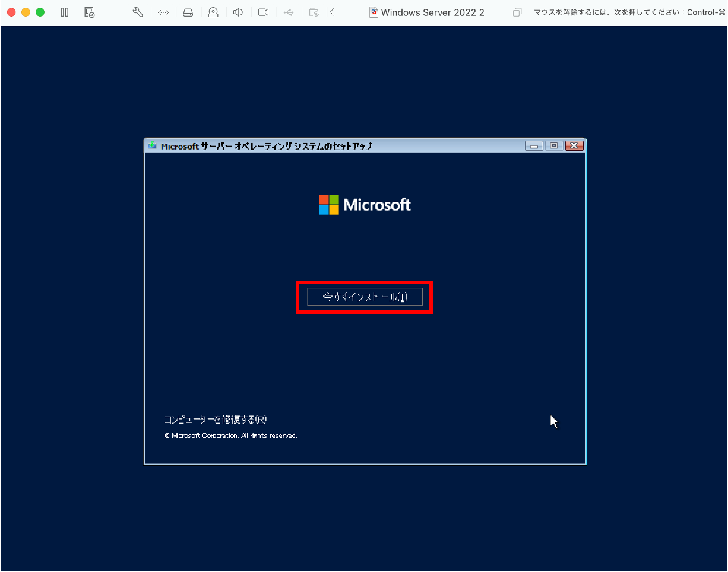
Task: Click the window view icon near mouse hint
Action: coord(518,12)
